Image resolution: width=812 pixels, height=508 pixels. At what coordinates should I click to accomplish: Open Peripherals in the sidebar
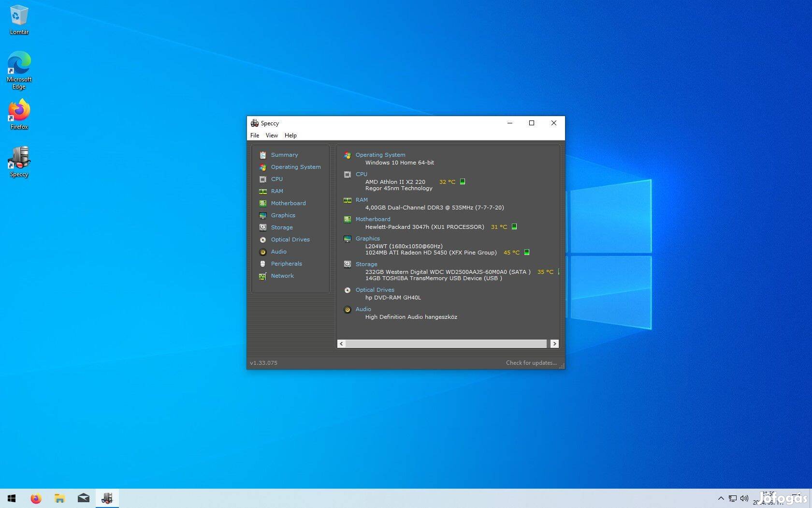click(x=286, y=264)
